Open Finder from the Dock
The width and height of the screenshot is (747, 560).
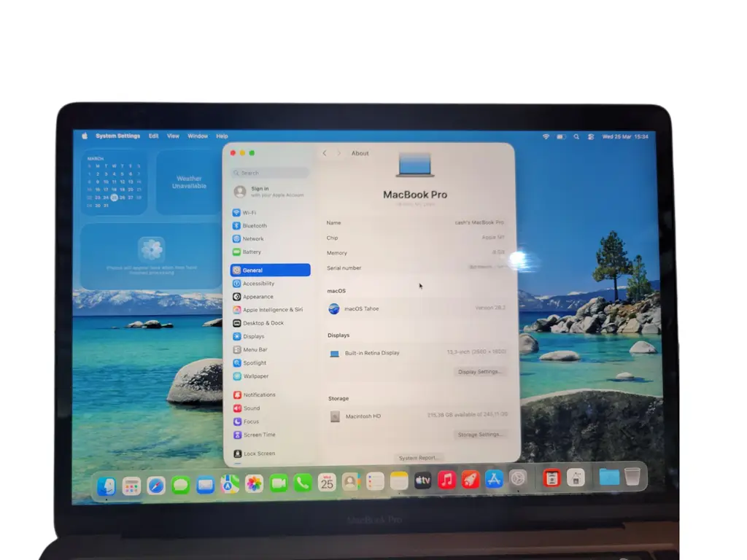[107, 486]
